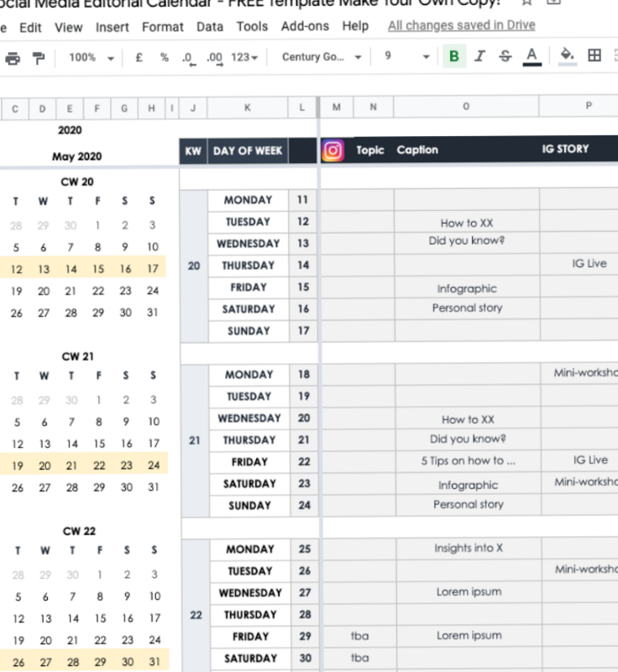618x672 pixels.
Task: Click the Print icon
Action: [x=13, y=58]
